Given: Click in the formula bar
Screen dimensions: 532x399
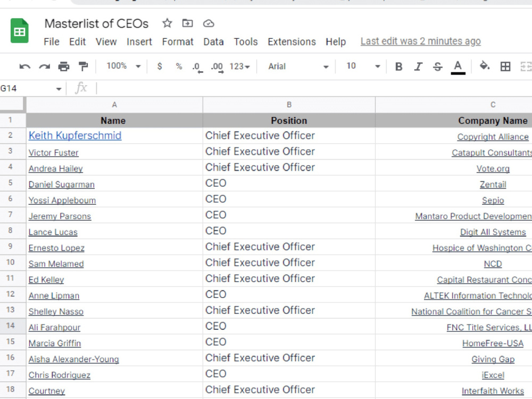Looking at the screenshot, I should (314, 88).
